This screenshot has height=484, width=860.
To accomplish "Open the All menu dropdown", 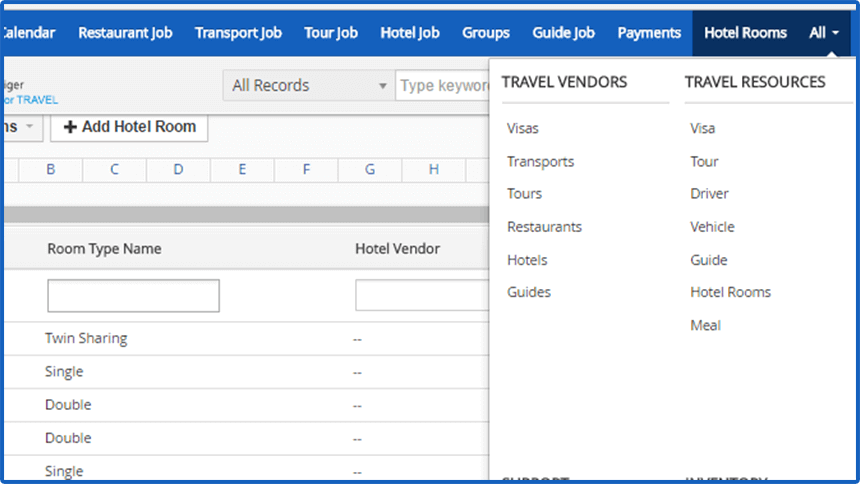I will (824, 33).
